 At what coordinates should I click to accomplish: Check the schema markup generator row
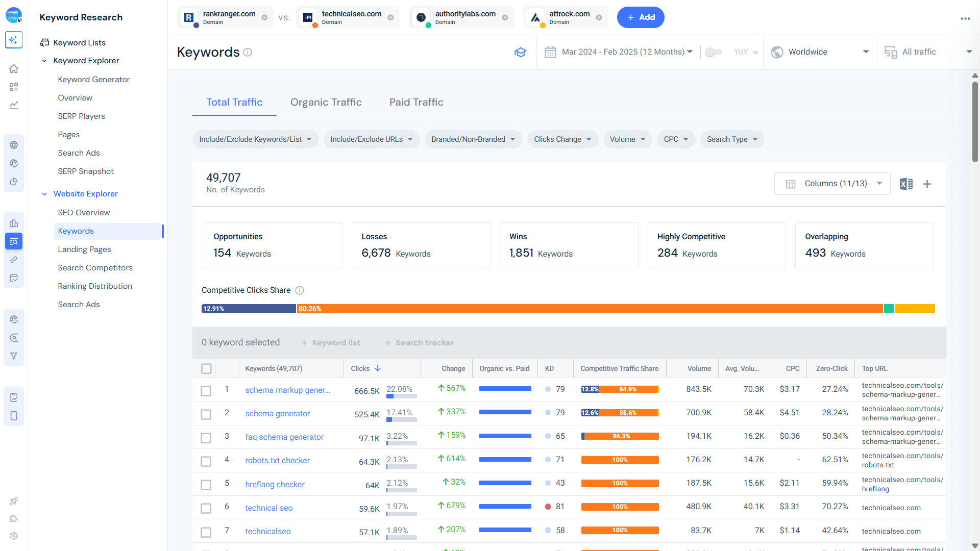206,391
